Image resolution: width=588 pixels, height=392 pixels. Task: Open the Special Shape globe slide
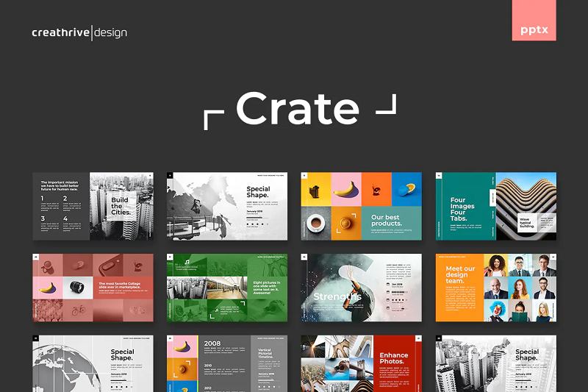point(93,363)
